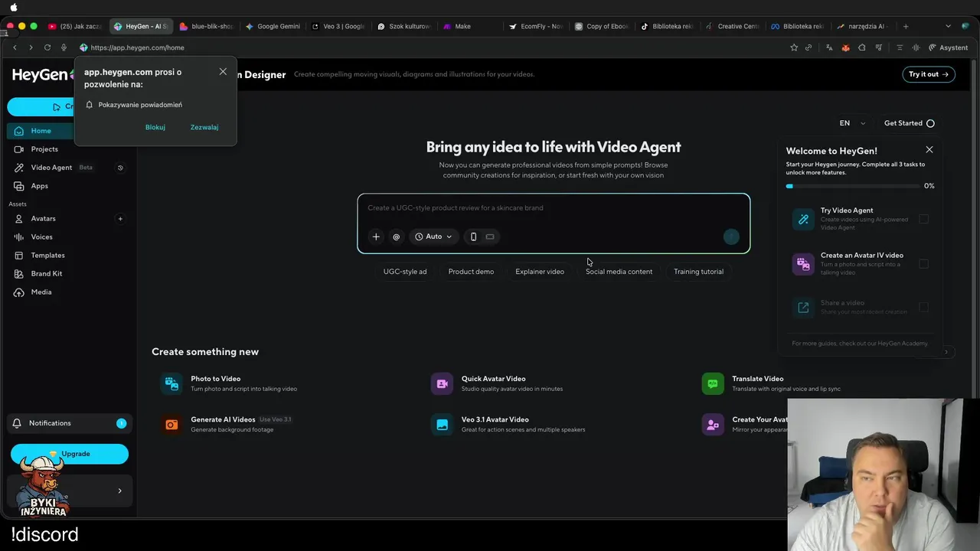Image resolution: width=980 pixels, height=551 pixels.
Task: Open the Apple menu
Action: [x=14, y=7]
